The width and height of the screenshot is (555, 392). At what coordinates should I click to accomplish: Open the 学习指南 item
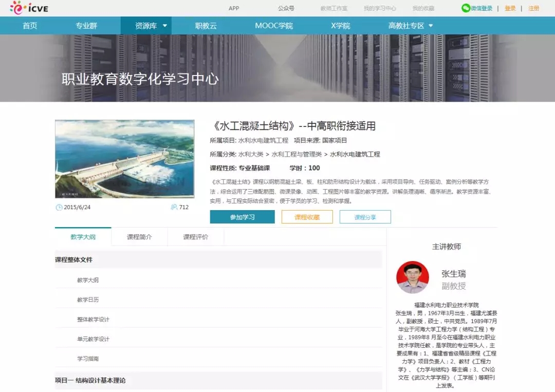(x=88, y=359)
